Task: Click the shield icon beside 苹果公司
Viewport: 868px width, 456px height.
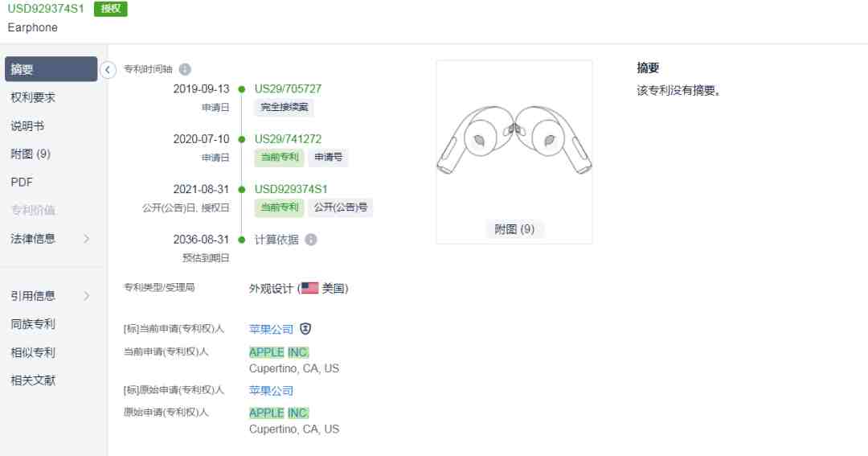Action: pyautogui.click(x=305, y=329)
